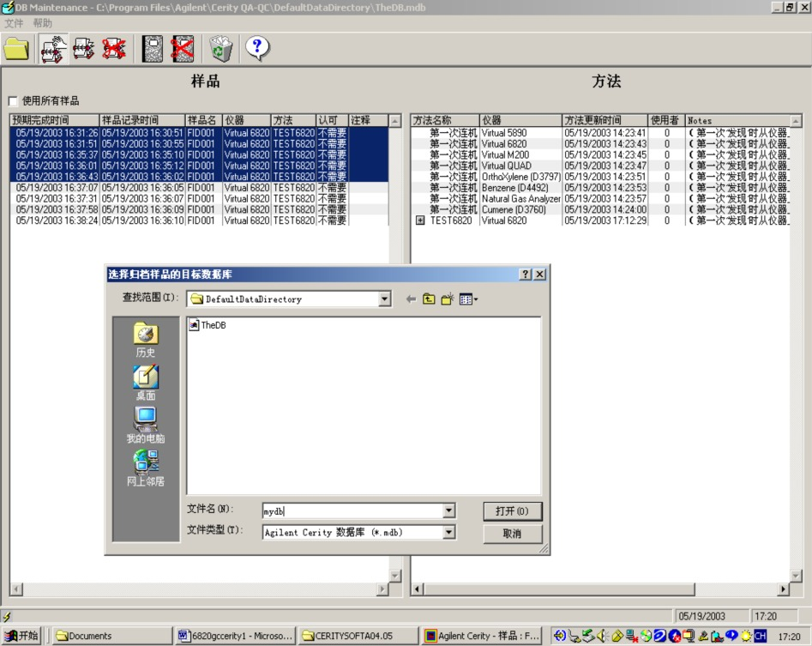The image size is (812, 646).
Task: Select the TheDB file in the list
Action: coord(208,325)
